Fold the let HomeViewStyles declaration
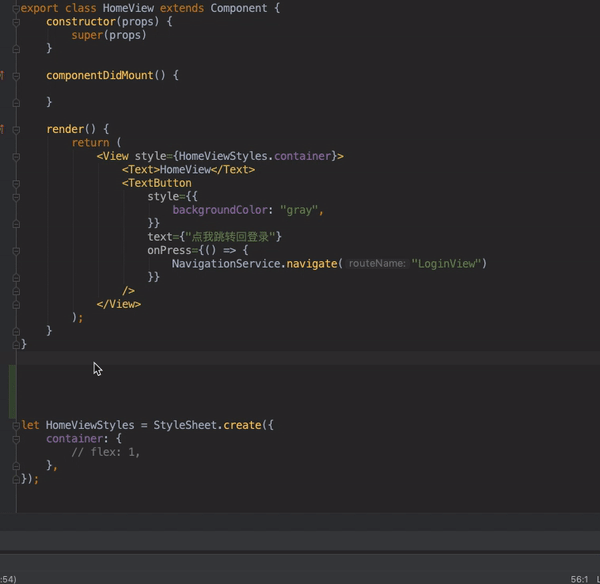The image size is (600, 584). coord(16,426)
